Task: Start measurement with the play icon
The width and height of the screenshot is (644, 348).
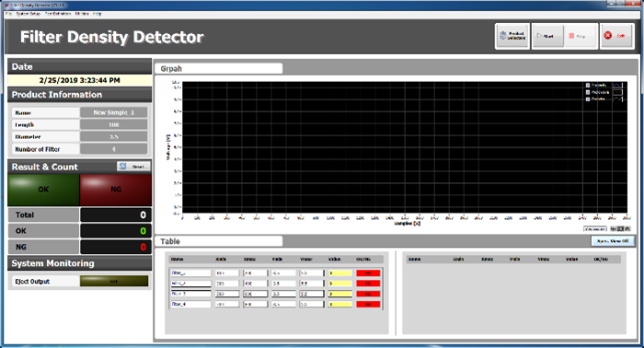Action: (x=547, y=36)
